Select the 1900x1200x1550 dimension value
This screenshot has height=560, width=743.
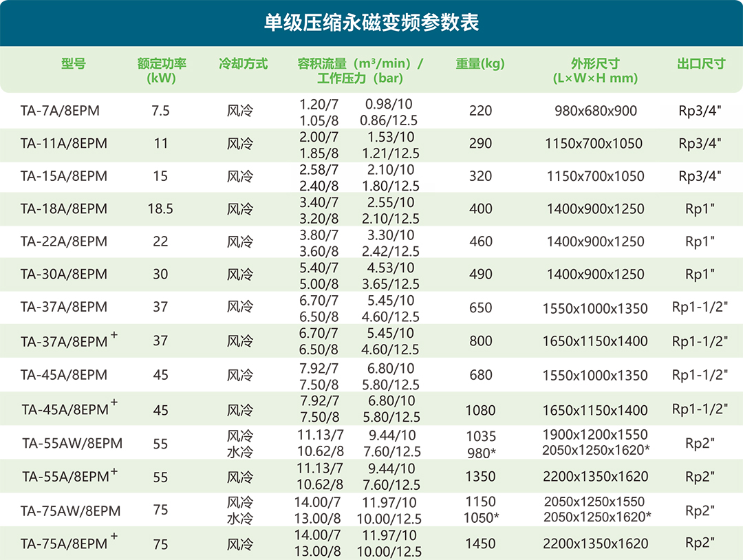[595, 435]
